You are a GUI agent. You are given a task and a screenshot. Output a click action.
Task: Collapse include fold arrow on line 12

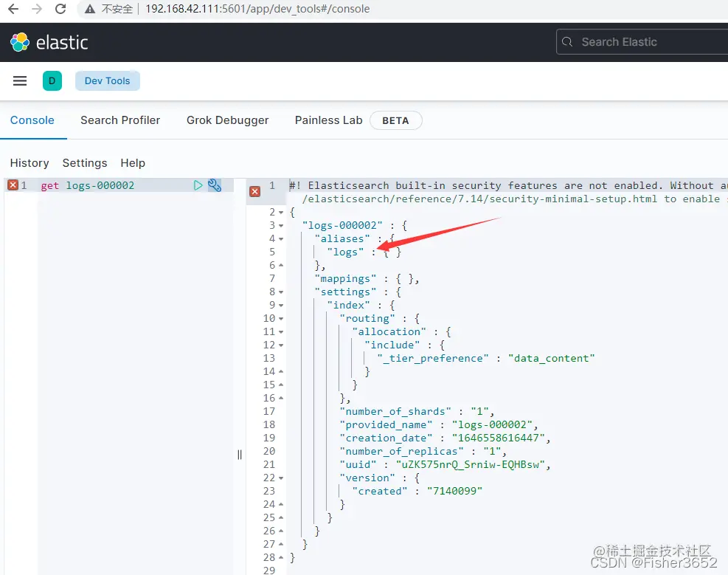[x=281, y=345]
